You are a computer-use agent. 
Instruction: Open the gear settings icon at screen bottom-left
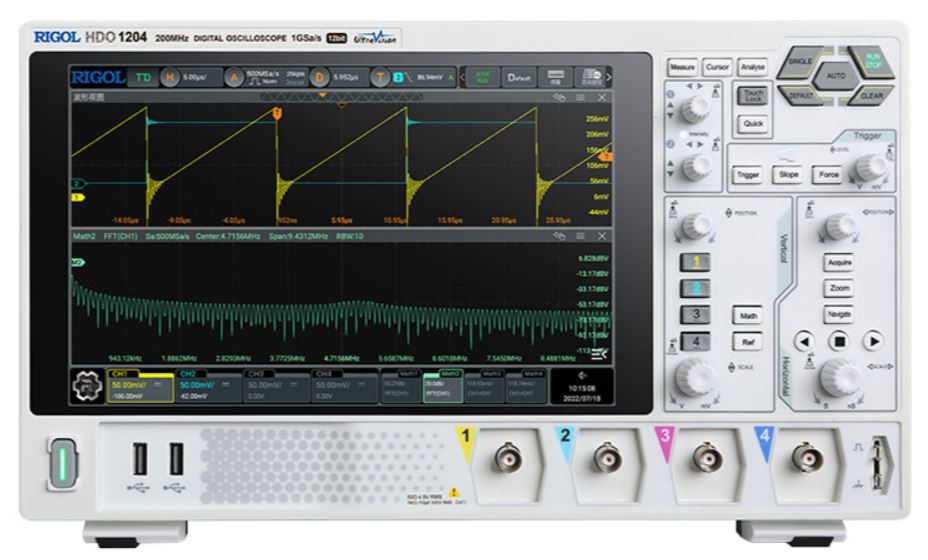(87, 387)
